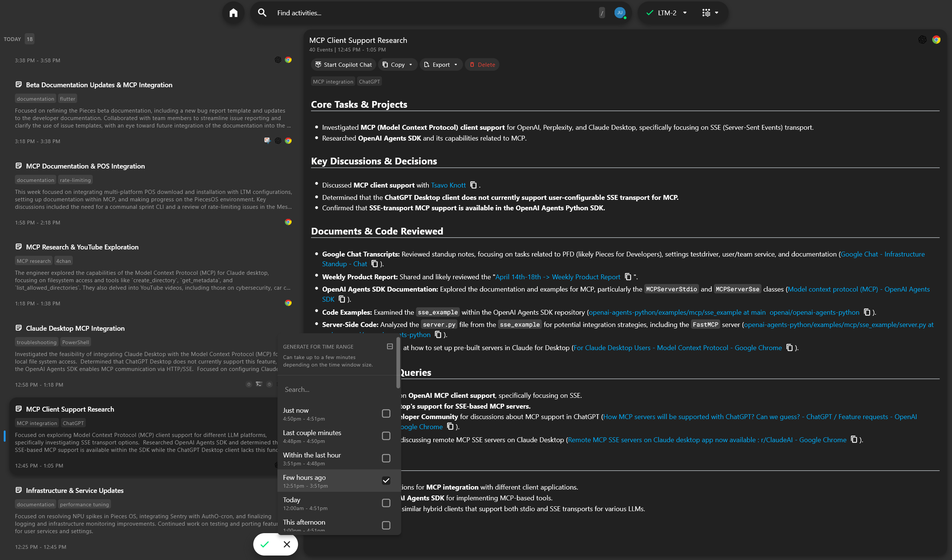
Task: Copy server.py link icon
Action: coord(438,334)
